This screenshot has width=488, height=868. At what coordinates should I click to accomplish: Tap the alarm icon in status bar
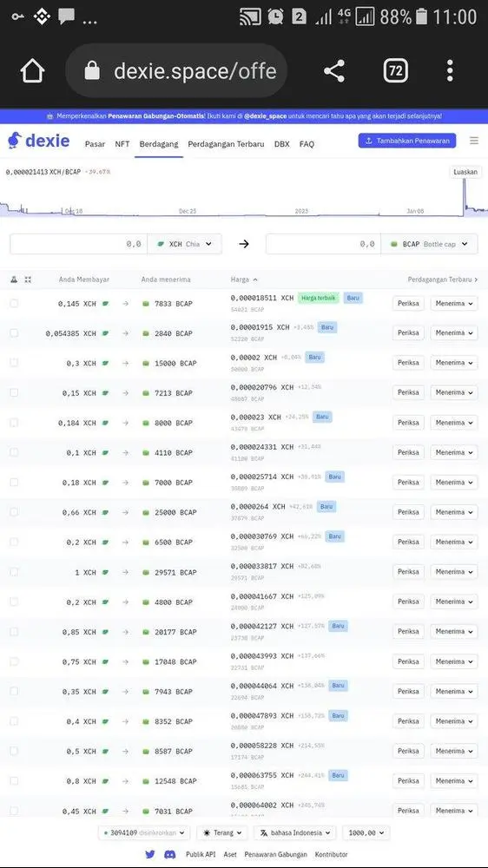tap(275, 16)
